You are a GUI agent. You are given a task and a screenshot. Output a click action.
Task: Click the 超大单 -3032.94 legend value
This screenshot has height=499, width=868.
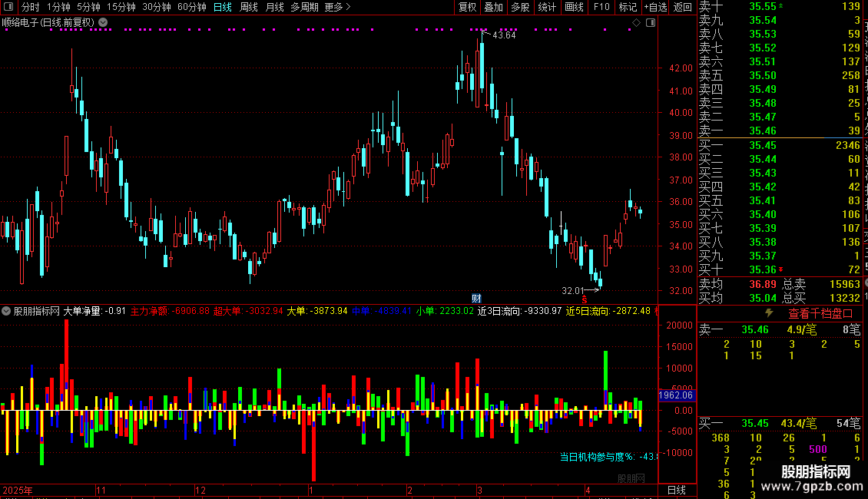pyautogui.click(x=248, y=311)
